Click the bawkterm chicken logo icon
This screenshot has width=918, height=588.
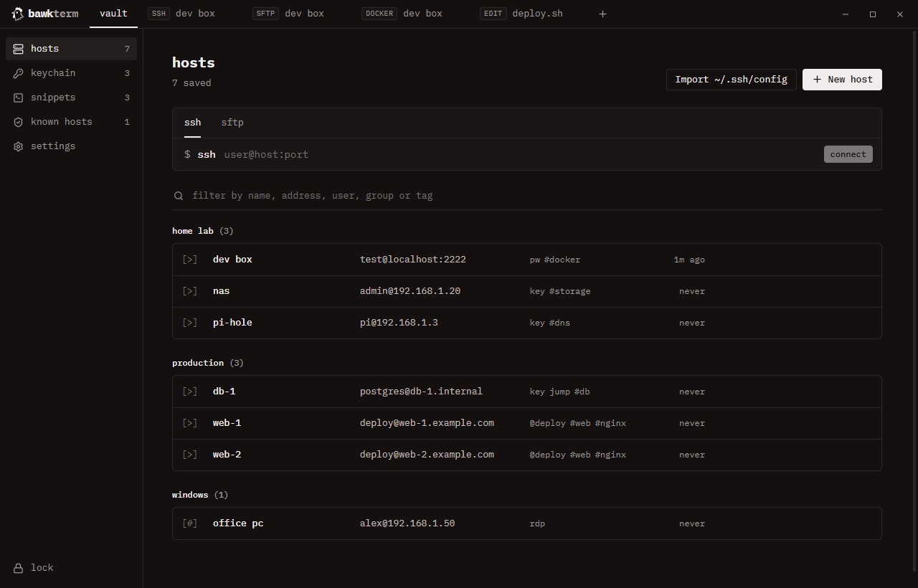click(x=18, y=14)
